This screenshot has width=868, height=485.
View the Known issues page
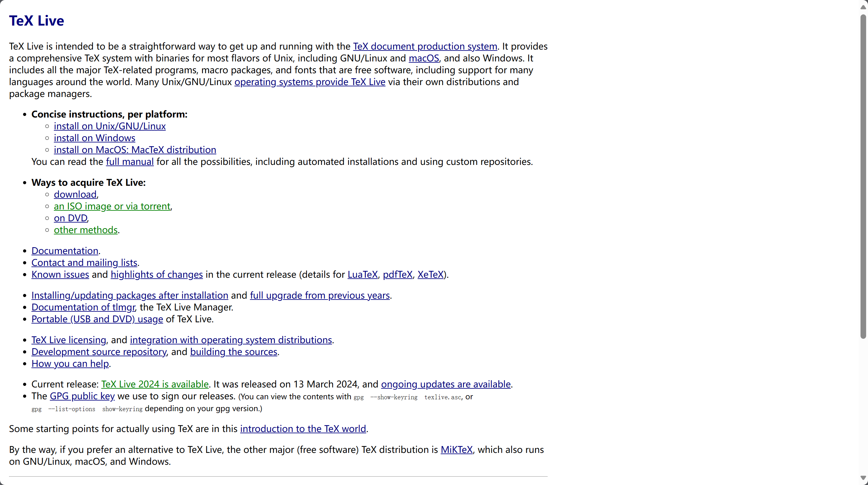[60, 275]
